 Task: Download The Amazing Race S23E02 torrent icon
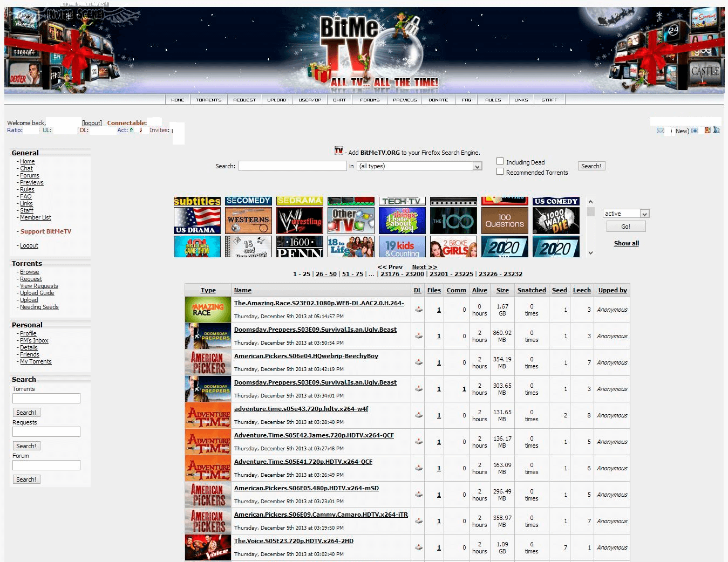418,310
